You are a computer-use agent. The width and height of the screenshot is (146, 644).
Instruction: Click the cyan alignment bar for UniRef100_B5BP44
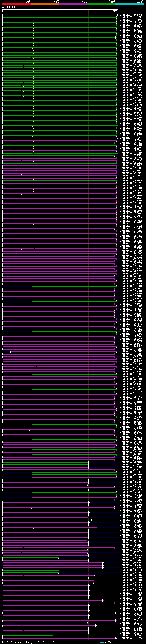click(x=60, y=15)
